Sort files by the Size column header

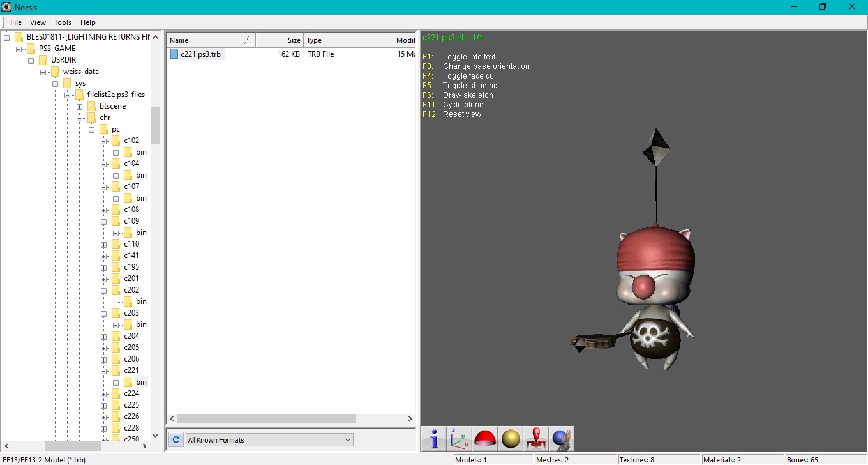click(280, 40)
